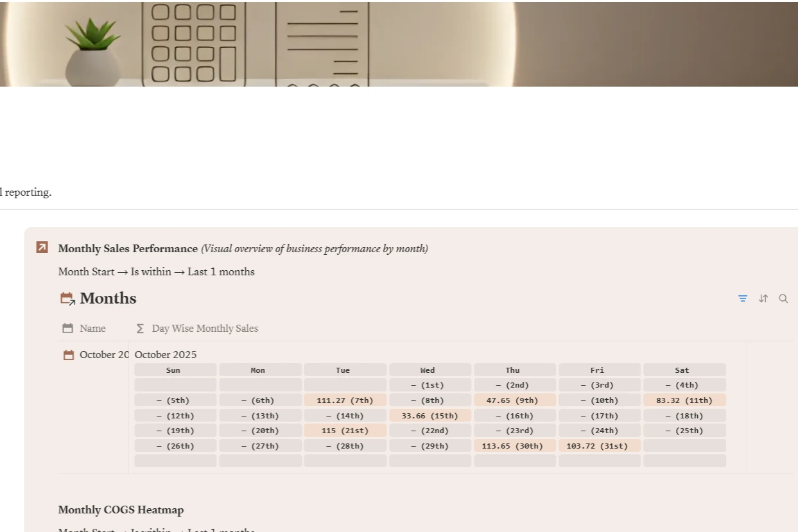Viewport: 798px width, 532px height.
Task: Click the Months database calendar icon
Action: [67, 298]
